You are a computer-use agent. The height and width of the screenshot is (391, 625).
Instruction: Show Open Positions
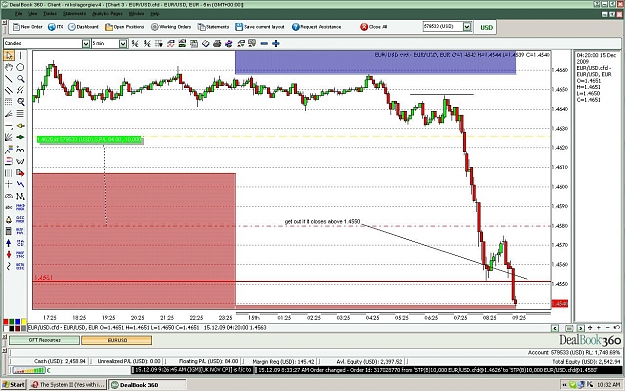(x=124, y=27)
